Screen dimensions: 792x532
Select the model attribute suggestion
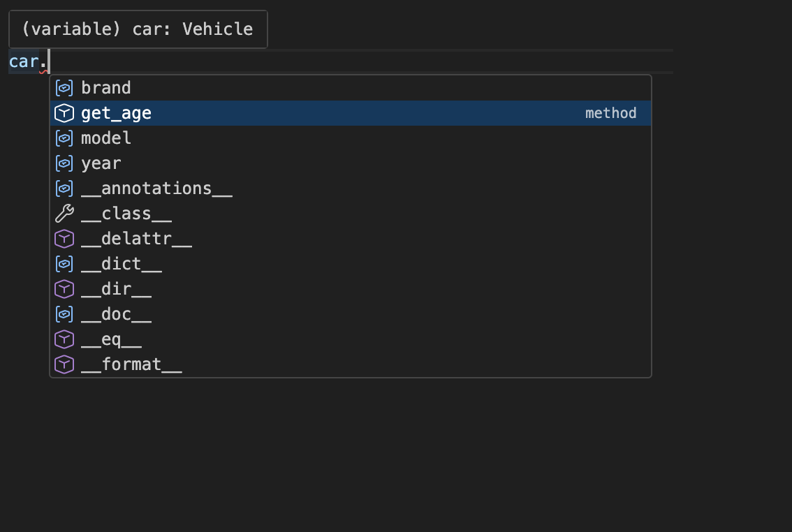[x=106, y=138]
